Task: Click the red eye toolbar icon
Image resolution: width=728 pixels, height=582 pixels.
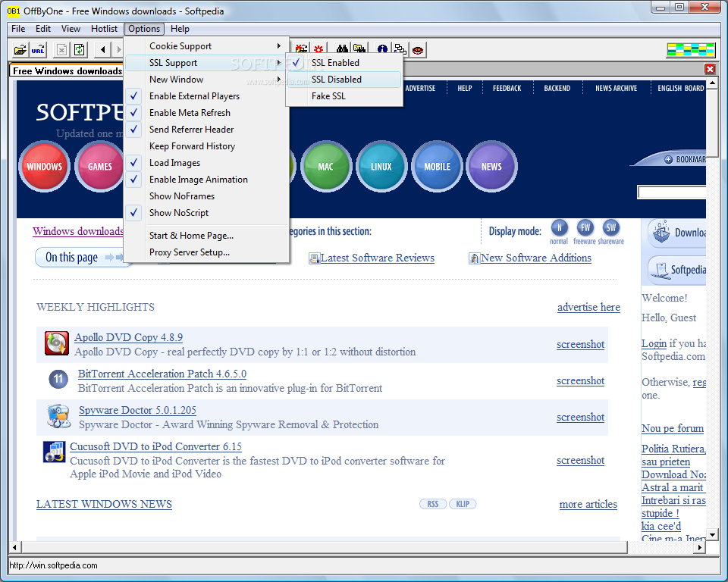Action: (418, 49)
